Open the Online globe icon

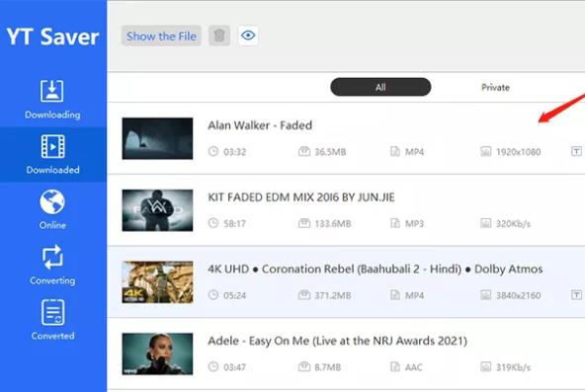(52, 202)
